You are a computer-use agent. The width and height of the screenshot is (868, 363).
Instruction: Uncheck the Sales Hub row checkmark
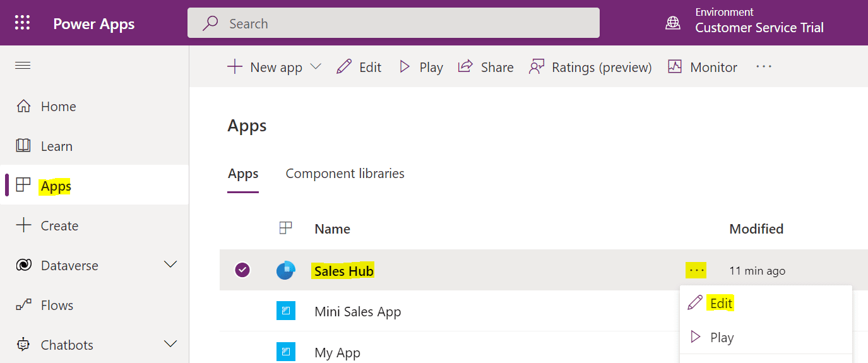(242, 270)
